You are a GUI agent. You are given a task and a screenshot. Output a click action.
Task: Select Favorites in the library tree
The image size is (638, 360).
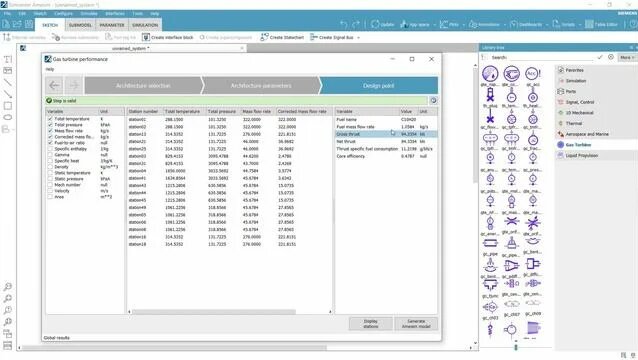pyautogui.click(x=574, y=70)
